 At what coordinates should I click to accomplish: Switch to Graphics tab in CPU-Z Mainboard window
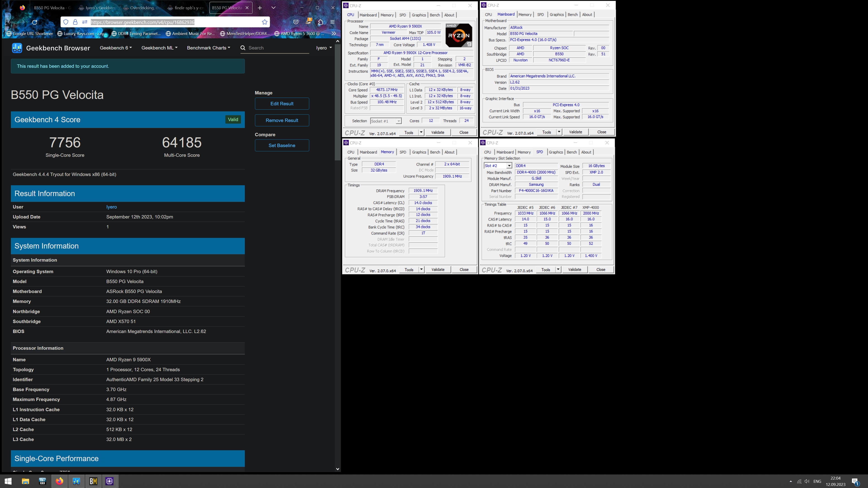coord(557,14)
